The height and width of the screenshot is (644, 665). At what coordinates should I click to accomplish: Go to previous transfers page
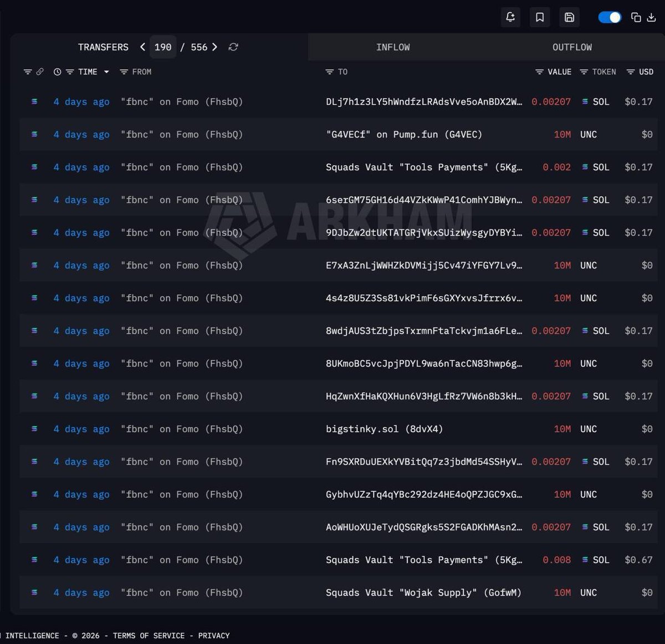tap(142, 47)
